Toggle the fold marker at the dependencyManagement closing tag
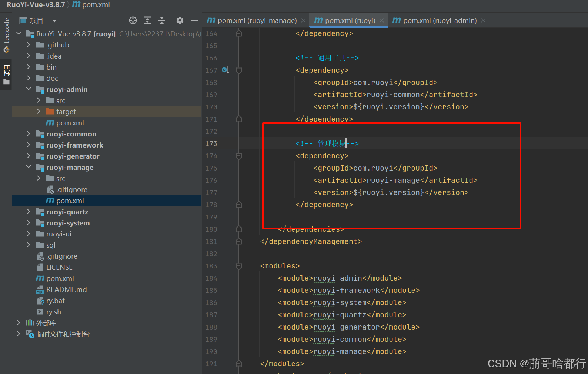The width and height of the screenshot is (588, 374). [239, 242]
